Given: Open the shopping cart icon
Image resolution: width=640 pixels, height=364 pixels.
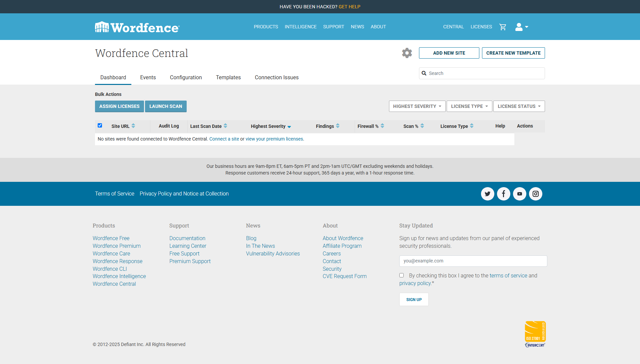Looking at the screenshot, I should (503, 27).
